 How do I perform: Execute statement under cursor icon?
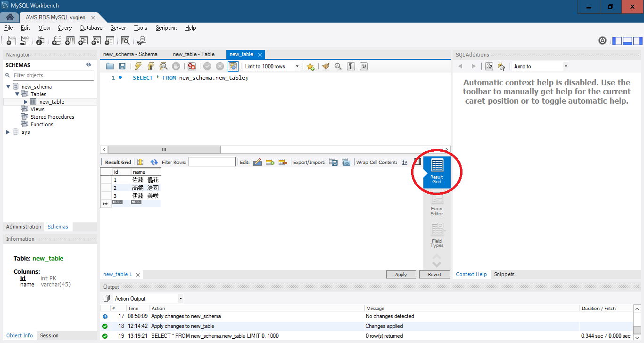tap(151, 66)
